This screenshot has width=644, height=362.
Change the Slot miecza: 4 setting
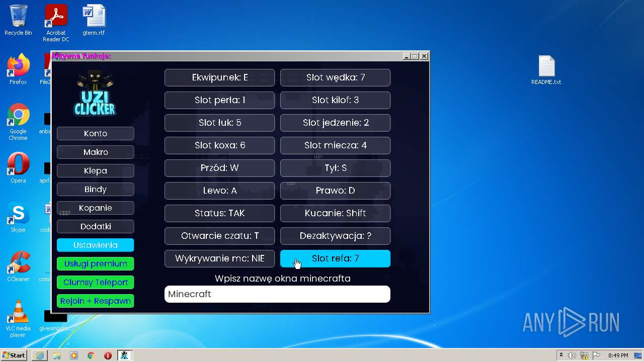(336, 145)
